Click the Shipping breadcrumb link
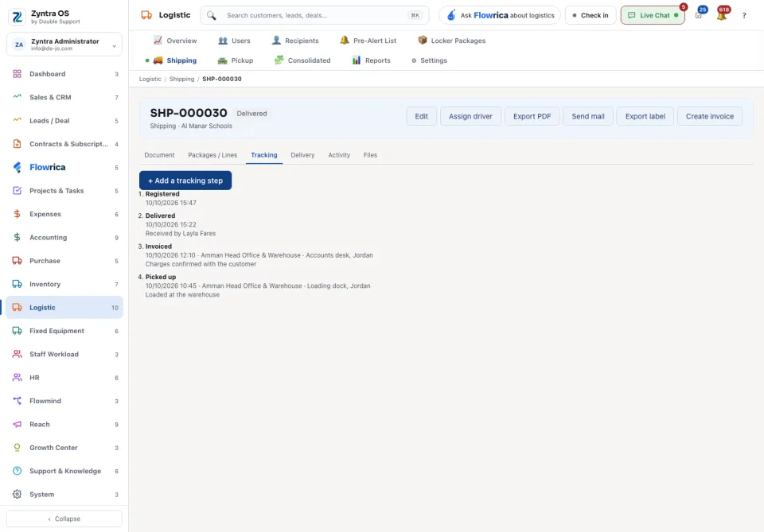 point(181,79)
